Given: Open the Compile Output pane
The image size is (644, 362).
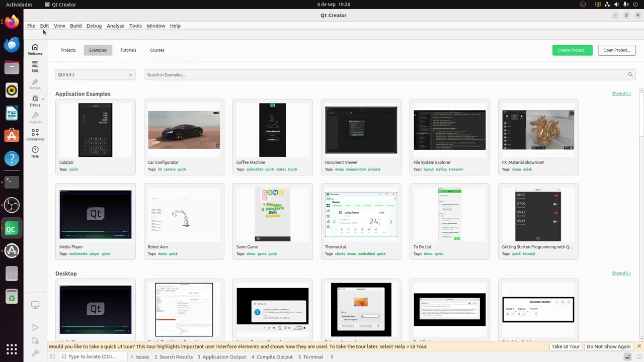Looking at the screenshot, I should click(x=272, y=357).
